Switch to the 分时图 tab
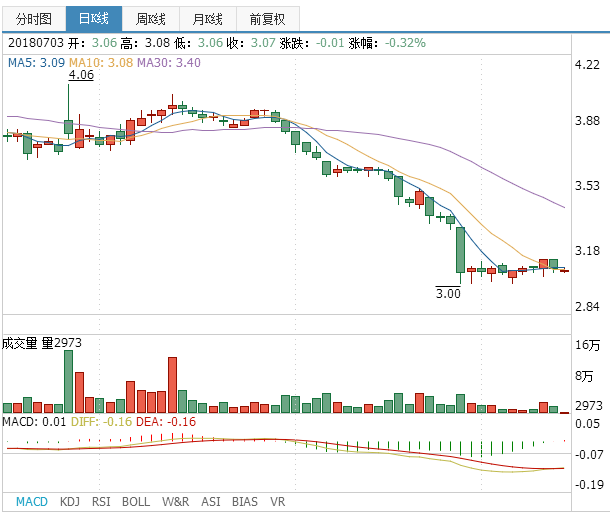Viewport: 610px width, 512px height. 34,19
